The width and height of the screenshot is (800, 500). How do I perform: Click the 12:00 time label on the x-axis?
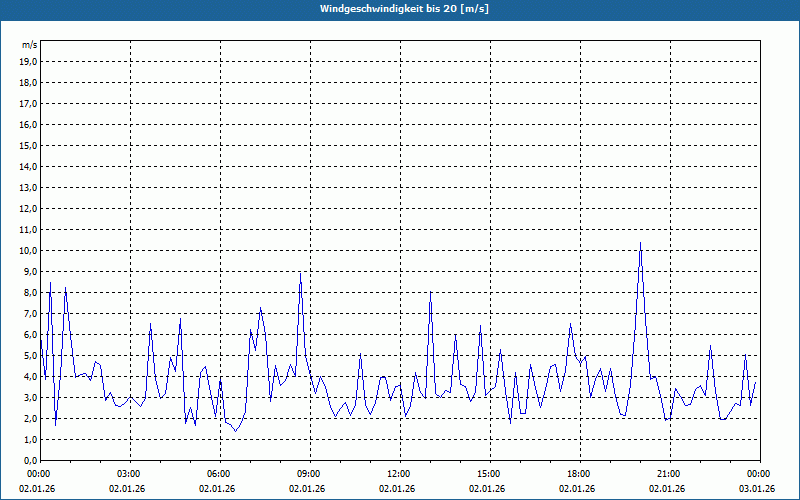399,473
